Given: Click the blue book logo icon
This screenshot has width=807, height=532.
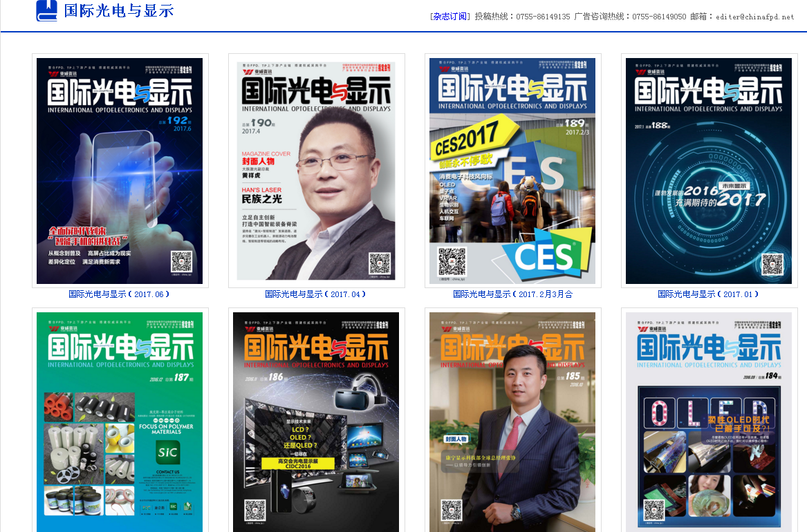Looking at the screenshot, I should [46, 11].
